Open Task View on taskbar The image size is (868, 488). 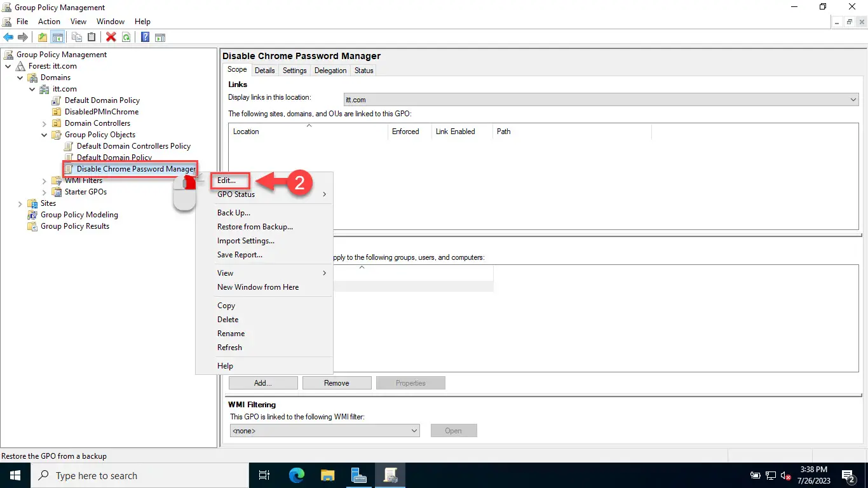(264, 475)
